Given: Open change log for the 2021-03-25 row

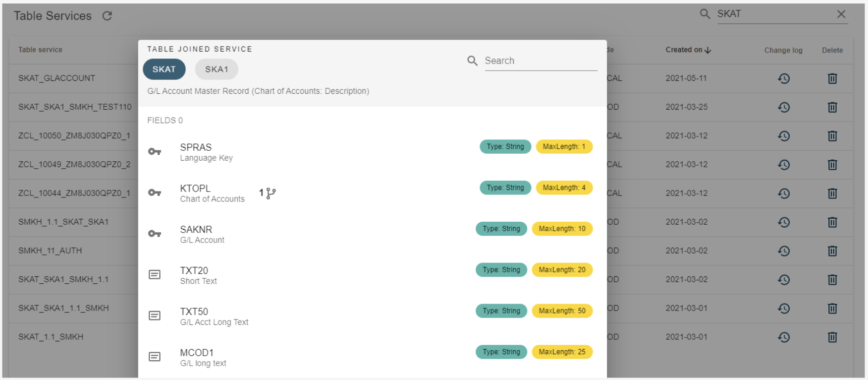Looking at the screenshot, I should (783, 107).
